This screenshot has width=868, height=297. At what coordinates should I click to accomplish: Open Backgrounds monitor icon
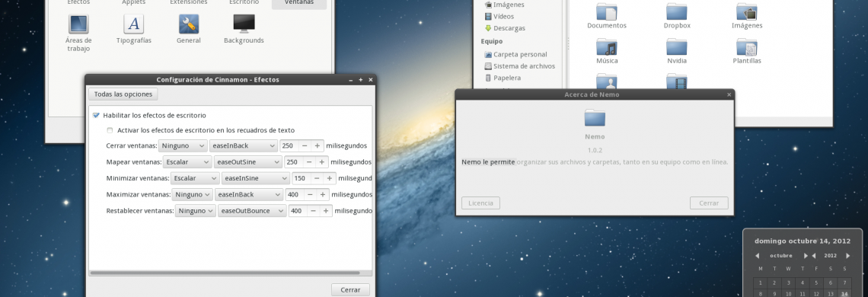(x=244, y=24)
